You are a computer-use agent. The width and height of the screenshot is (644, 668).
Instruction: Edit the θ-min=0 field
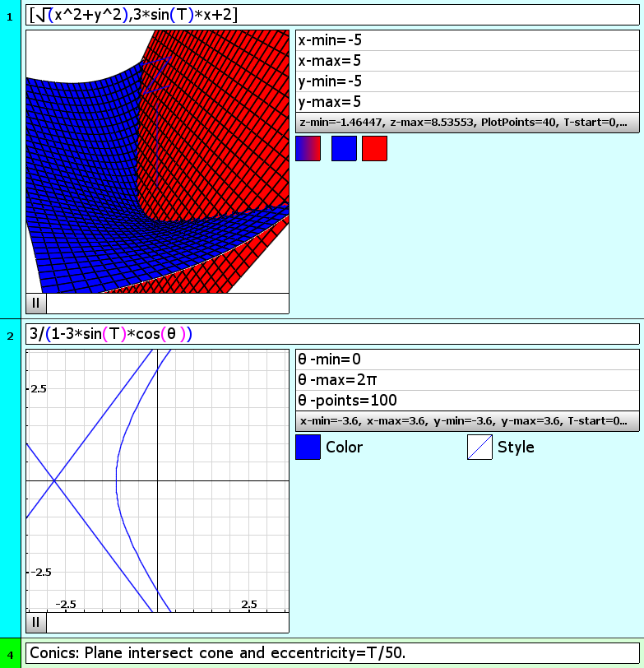[466, 360]
